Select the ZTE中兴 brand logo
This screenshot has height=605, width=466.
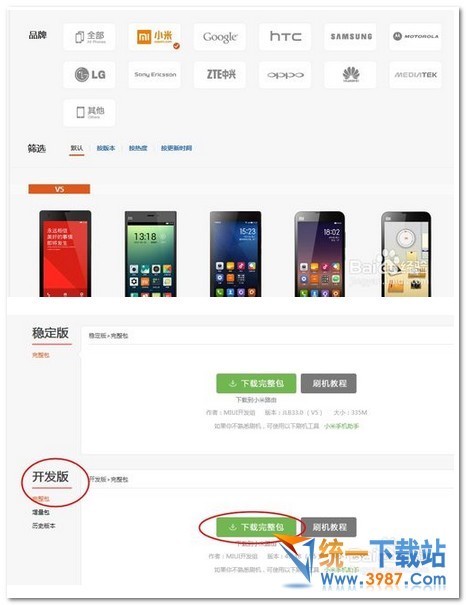(219, 74)
